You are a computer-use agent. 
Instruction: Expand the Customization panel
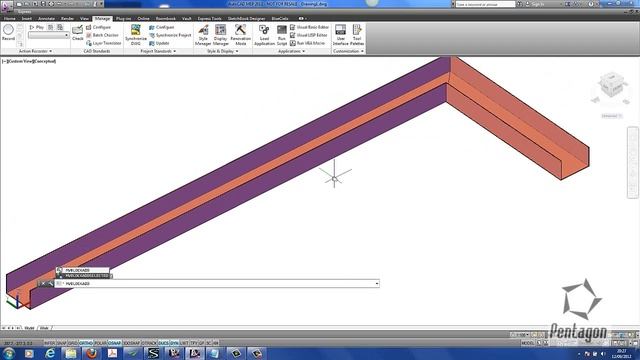(x=349, y=51)
